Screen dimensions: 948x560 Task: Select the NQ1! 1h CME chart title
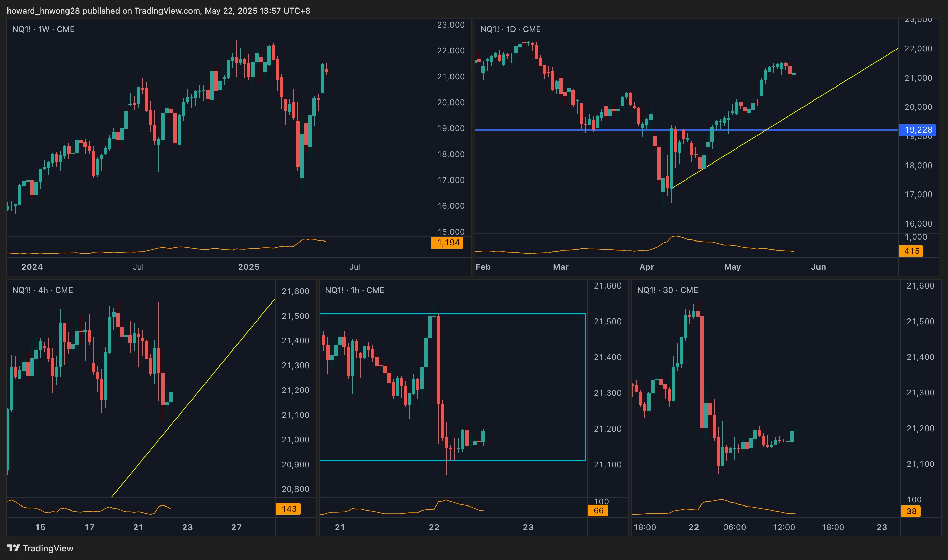(x=354, y=290)
